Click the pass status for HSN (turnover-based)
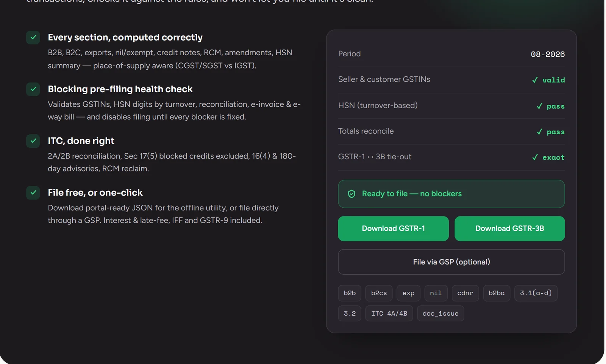This screenshot has height=364, width=606. point(556,106)
